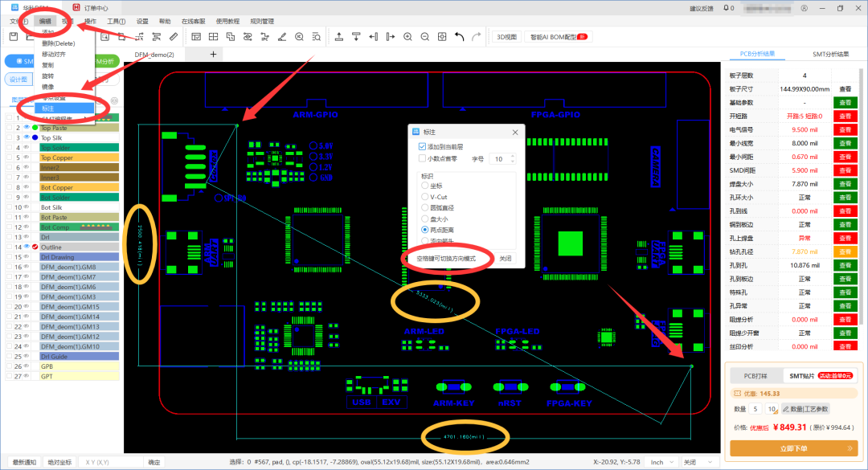
Task: Click the save file toolbar icon
Action: [14, 36]
